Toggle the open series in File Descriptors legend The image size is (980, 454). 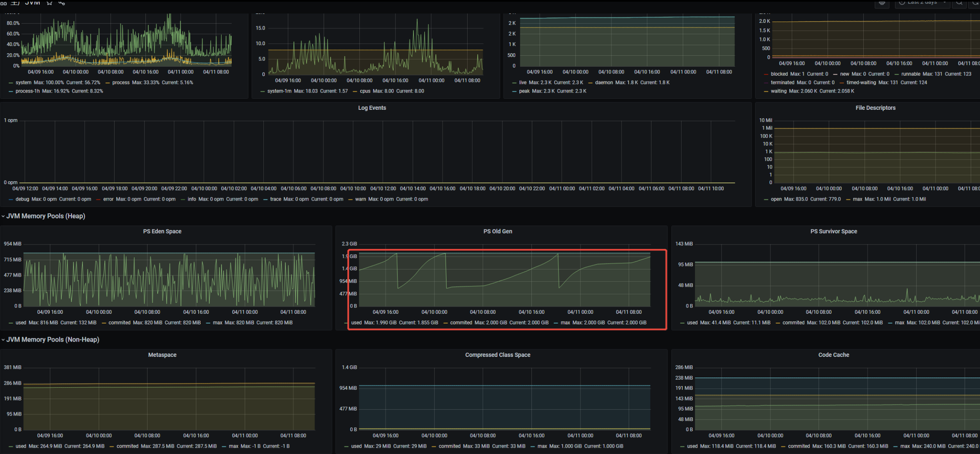(x=776, y=199)
